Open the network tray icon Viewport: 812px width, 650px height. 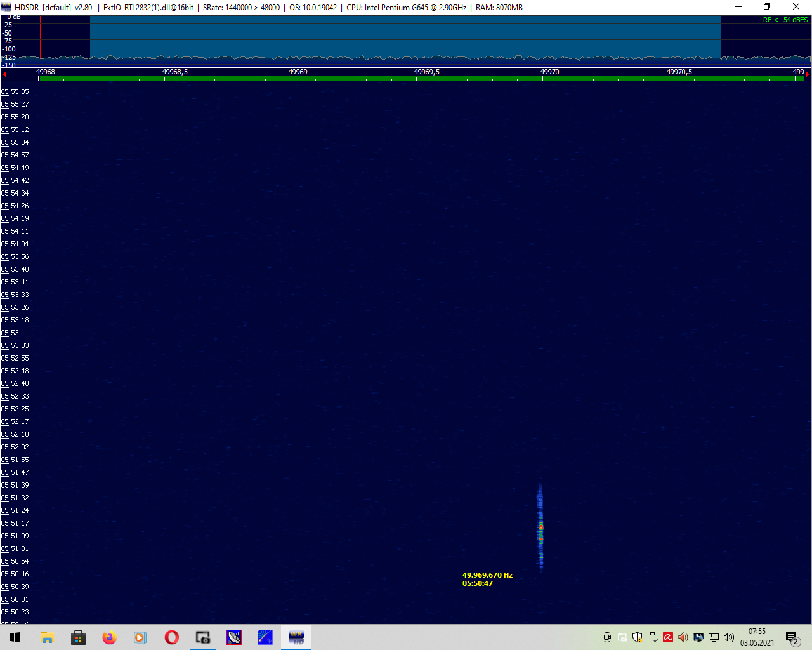coord(714,637)
